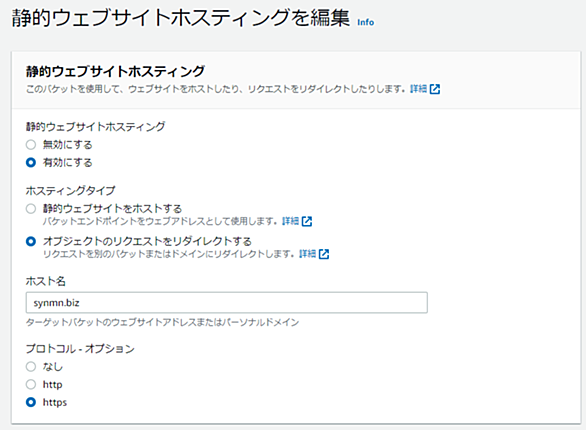Click the Info link beside page title
The image size is (586, 430).
click(366, 22)
